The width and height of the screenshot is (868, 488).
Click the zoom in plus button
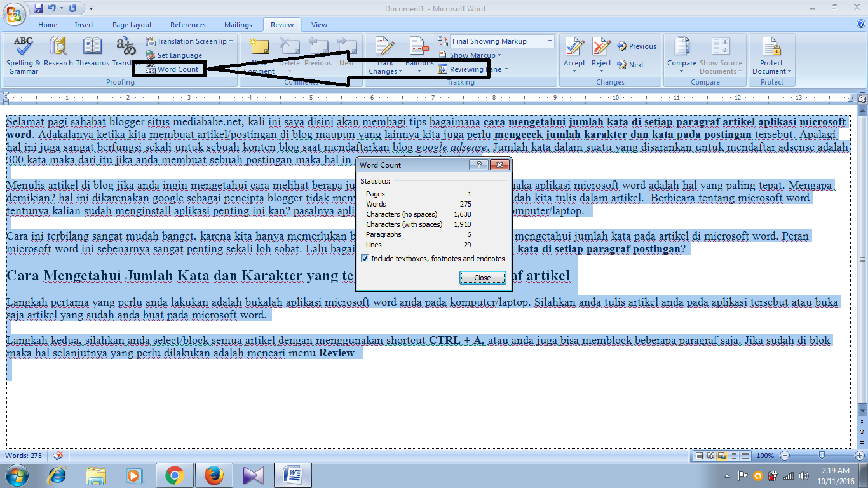click(x=860, y=456)
